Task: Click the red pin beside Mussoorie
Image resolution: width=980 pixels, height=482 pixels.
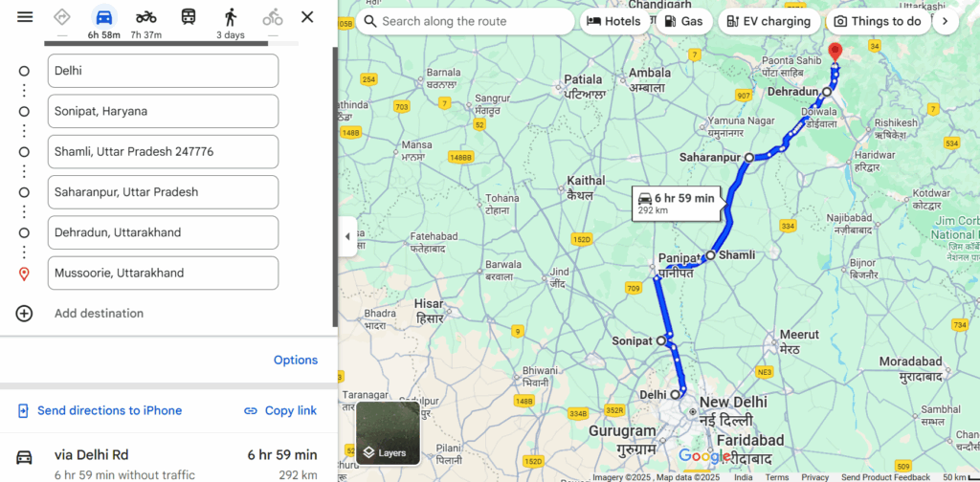Action: point(24,274)
